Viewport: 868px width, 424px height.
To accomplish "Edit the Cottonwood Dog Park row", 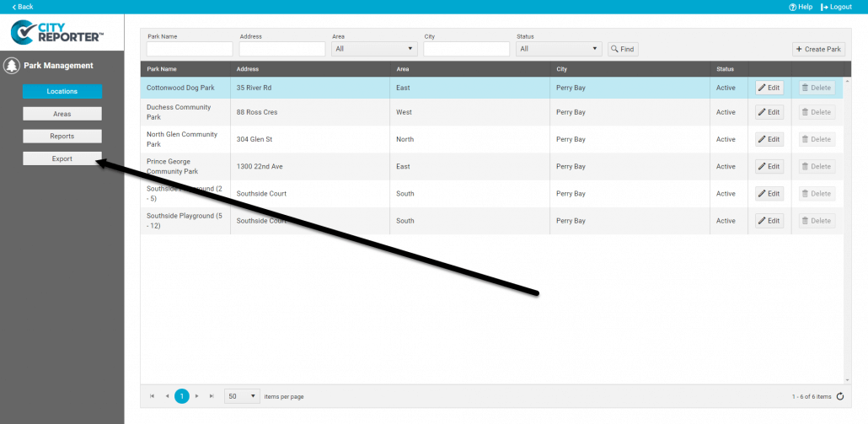I will [x=769, y=88].
